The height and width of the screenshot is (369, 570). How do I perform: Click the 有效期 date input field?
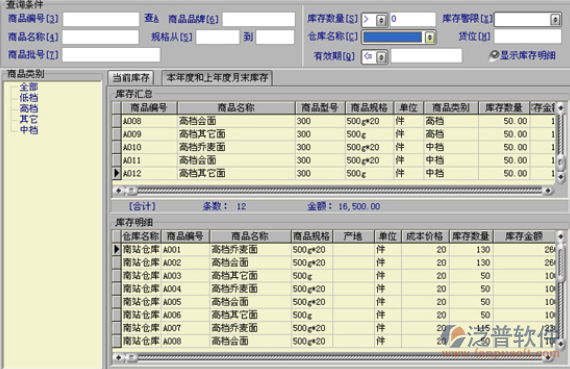coord(426,56)
